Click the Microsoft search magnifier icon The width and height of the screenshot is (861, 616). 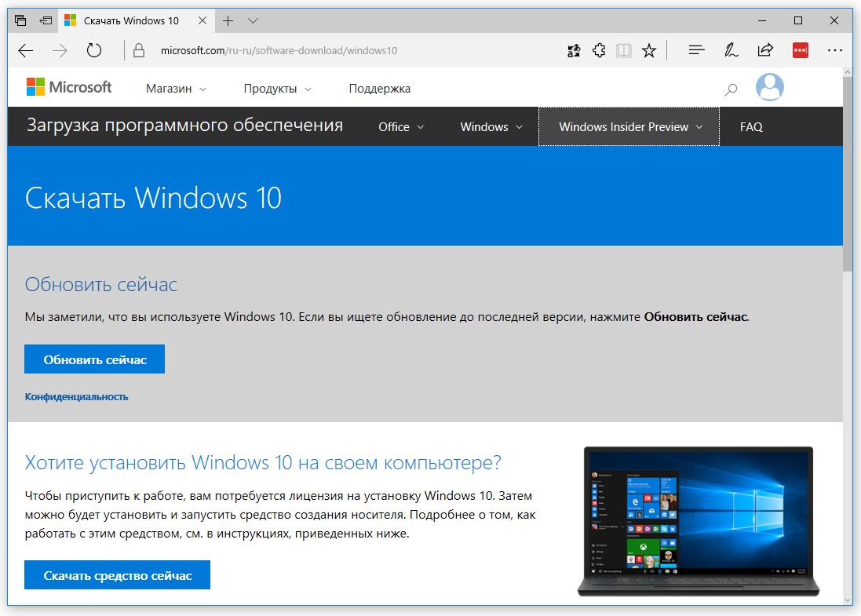pos(731,89)
